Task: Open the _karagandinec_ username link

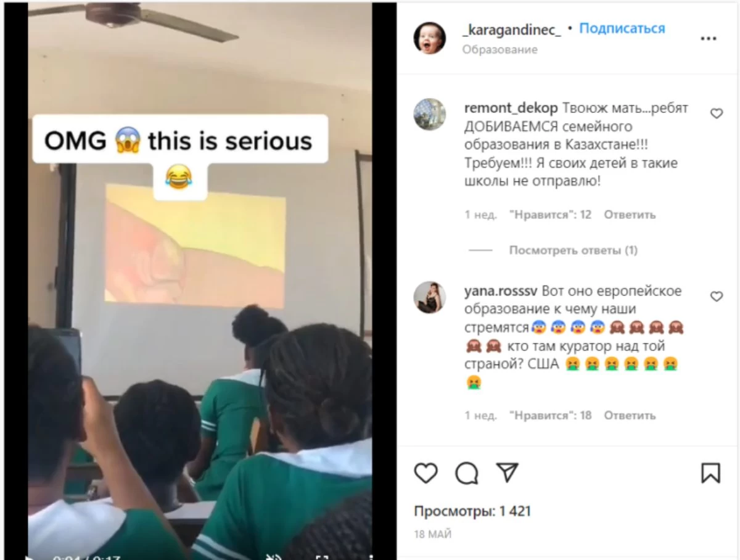Action: [x=511, y=29]
